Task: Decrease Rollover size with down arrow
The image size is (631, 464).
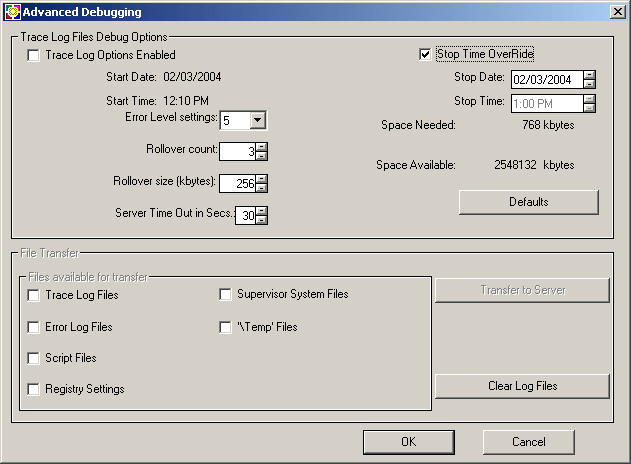Action: point(262,188)
